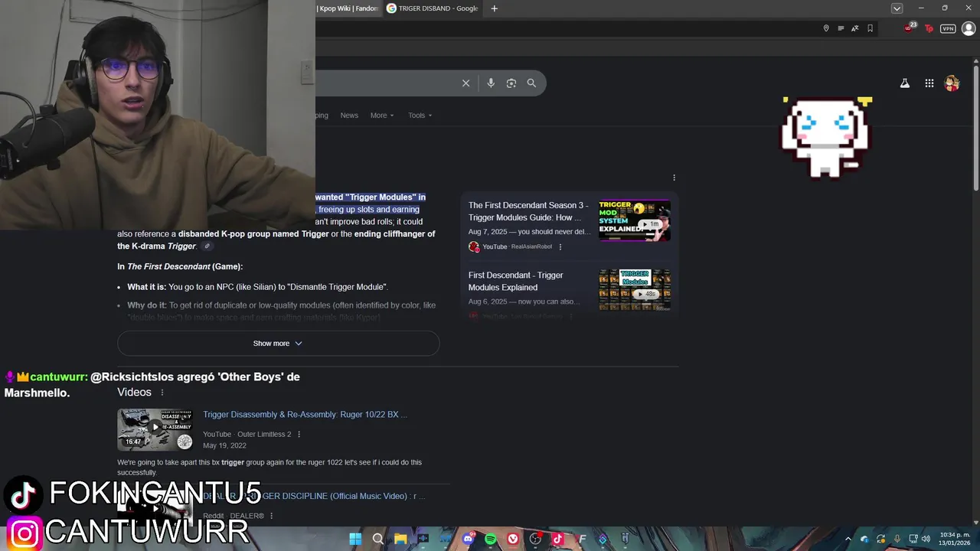Open Spotify from the taskbar
This screenshot has height=551, width=980.
491,539
